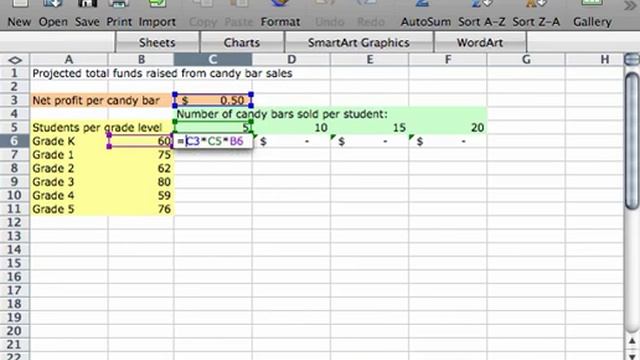Image resolution: width=640 pixels, height=360 pixels.
Task: Sort ascending with Sort A-Z
Action: tap(481, 15)
